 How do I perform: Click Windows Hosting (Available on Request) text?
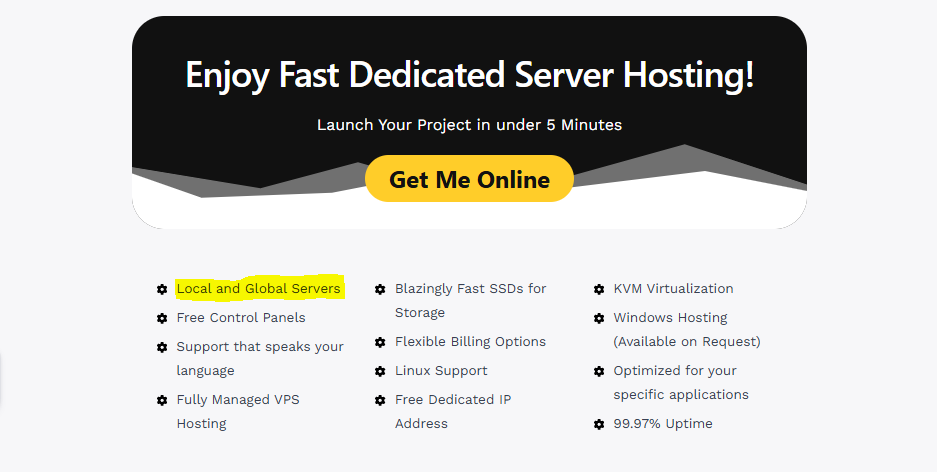[687, 329]
